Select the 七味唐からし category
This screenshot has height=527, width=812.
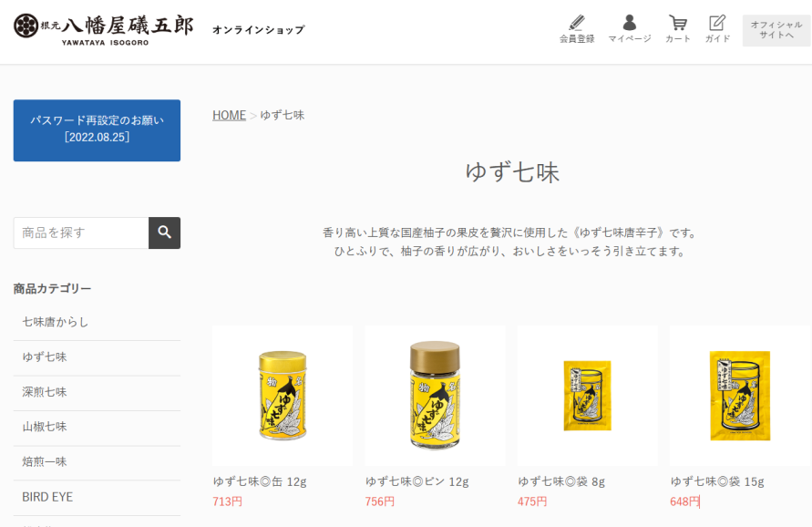pyautogui.click(x=97, y=323)
